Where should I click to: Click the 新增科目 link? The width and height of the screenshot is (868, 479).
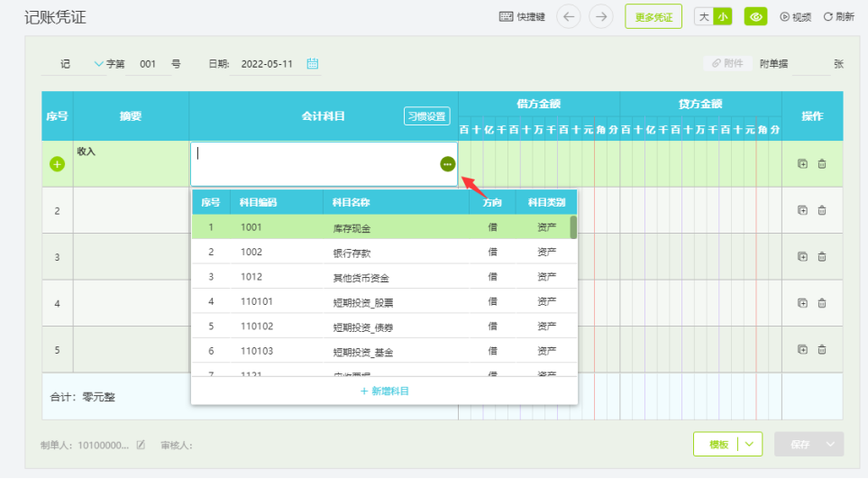tap(385, 391)
